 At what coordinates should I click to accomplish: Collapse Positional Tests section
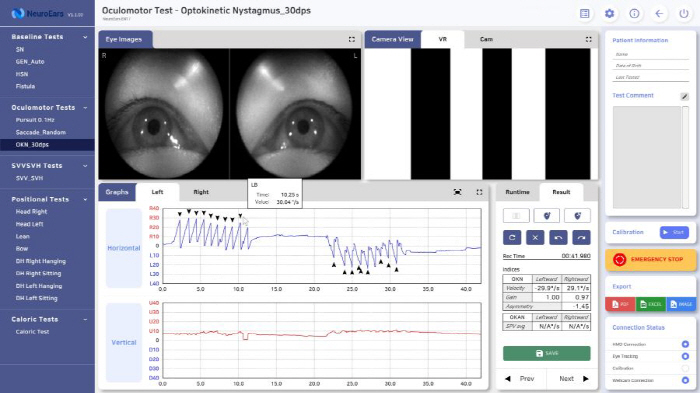[85, 200]
